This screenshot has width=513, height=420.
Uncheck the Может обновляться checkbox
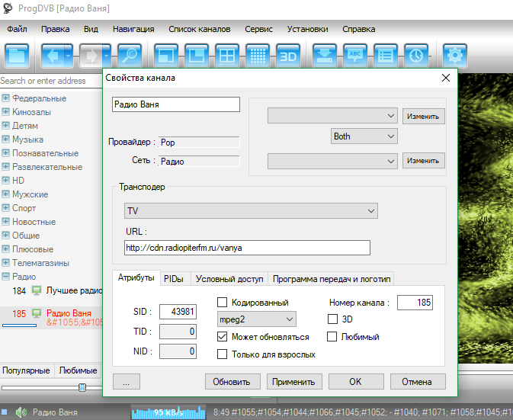[x=223, y=337]
